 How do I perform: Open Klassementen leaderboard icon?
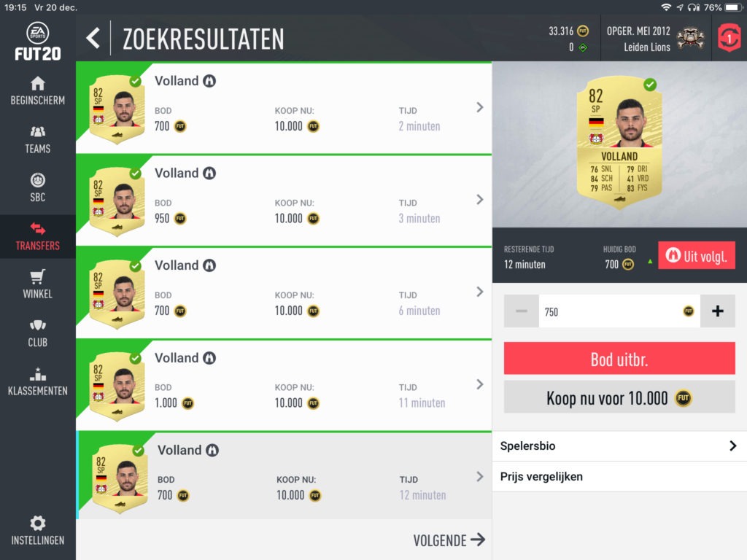[38, 374]
